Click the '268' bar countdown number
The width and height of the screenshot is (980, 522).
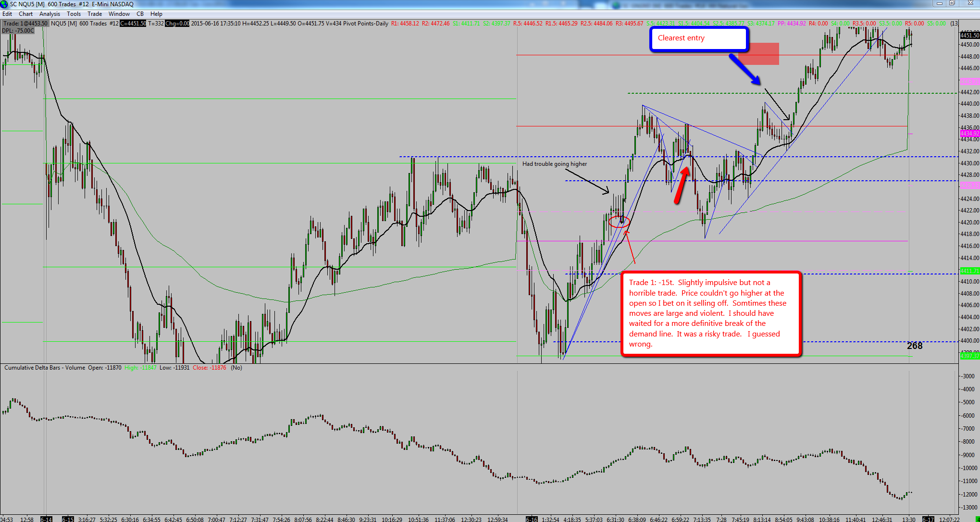(915, 346)
